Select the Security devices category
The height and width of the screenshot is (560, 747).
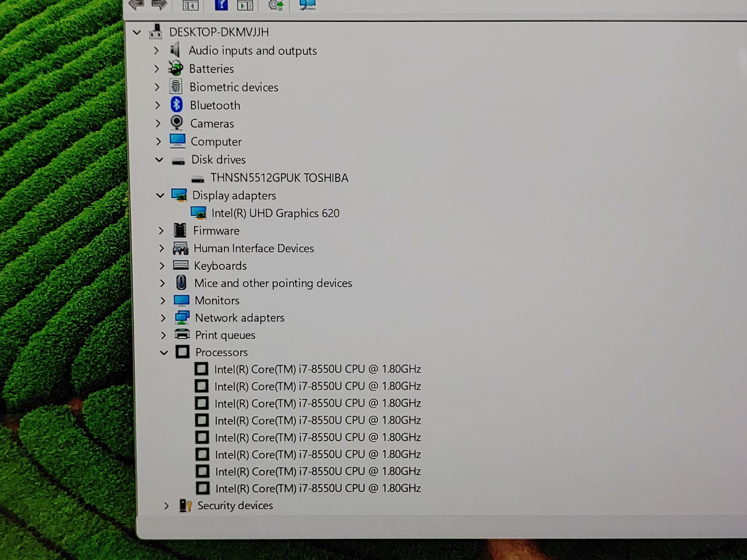tap(234, 506)
